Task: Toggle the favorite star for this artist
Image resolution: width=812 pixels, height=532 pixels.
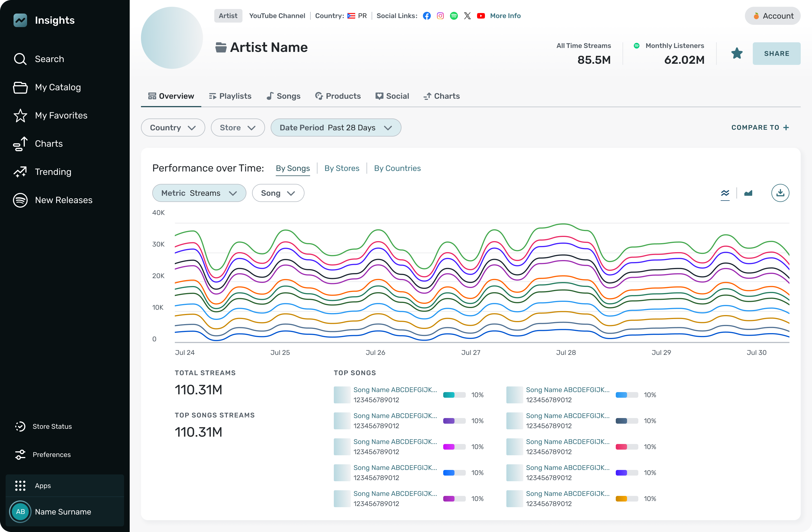Action: point(737,53)
